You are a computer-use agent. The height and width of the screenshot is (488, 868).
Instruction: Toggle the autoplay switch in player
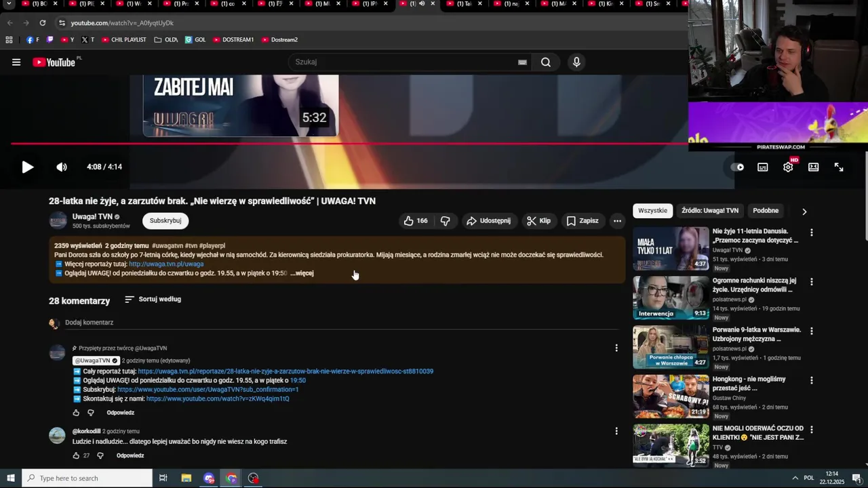tap(738, 167)
